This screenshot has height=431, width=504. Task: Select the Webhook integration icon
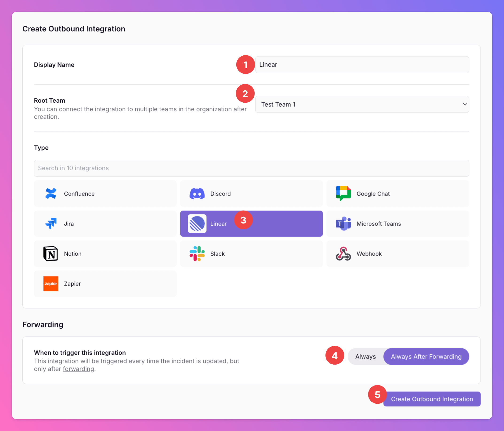pyautogui.click(x=343, y=254)
